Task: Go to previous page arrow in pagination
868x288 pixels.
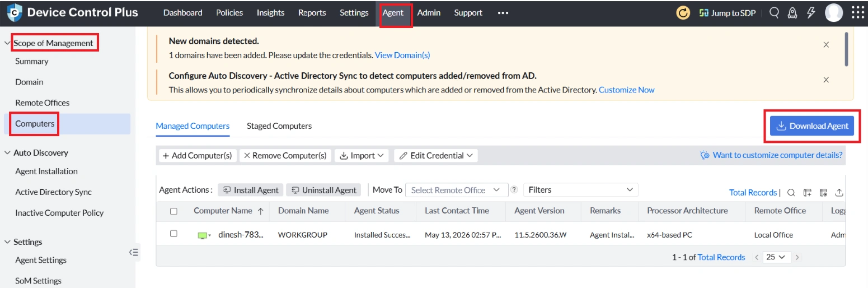Action: [x=757, y=257]
